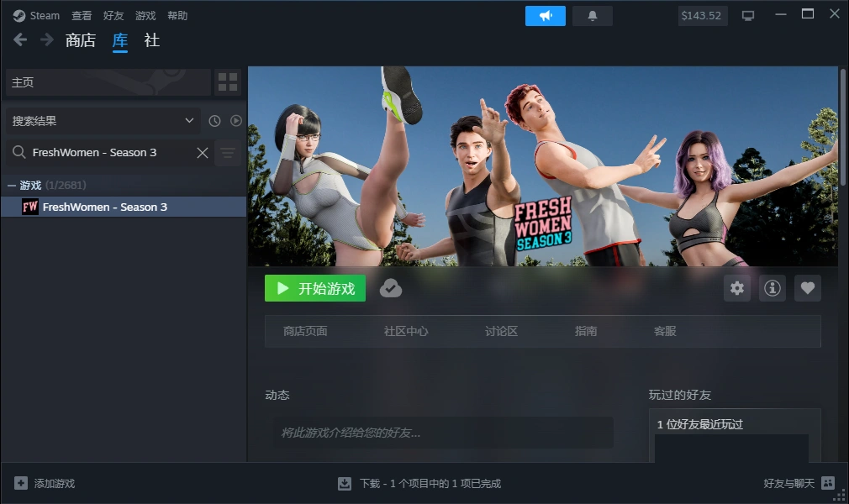Click the downloads tray icon

(x=345, y=484)
